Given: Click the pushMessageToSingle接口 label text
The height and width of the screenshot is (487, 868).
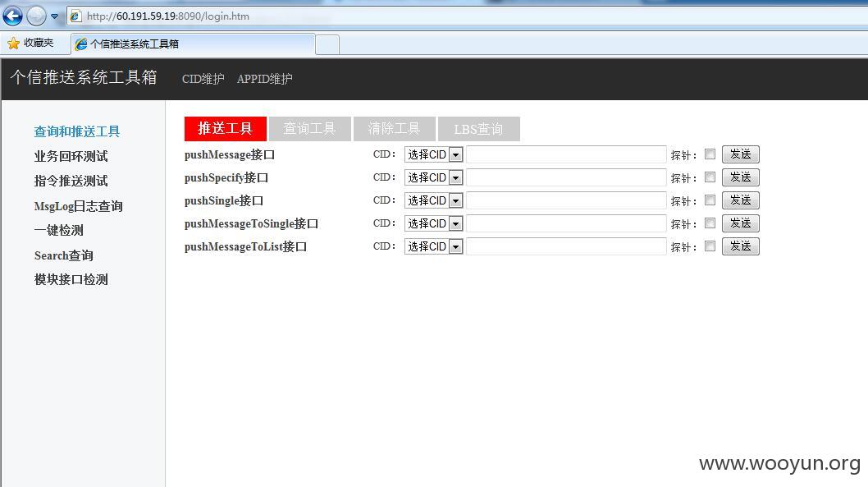Looking at the screenshot, I should (x=251, y=224).
